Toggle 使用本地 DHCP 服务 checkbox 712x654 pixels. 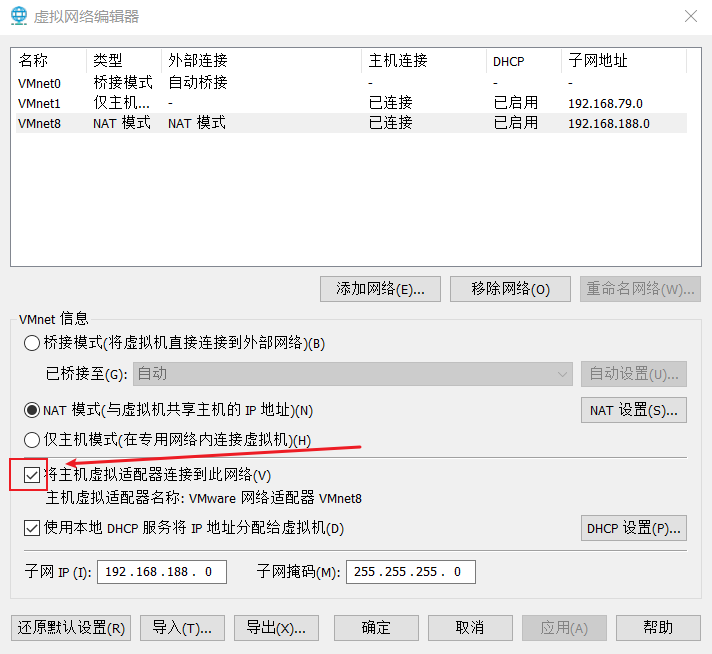pyautogui.click(x=32, y=528)
